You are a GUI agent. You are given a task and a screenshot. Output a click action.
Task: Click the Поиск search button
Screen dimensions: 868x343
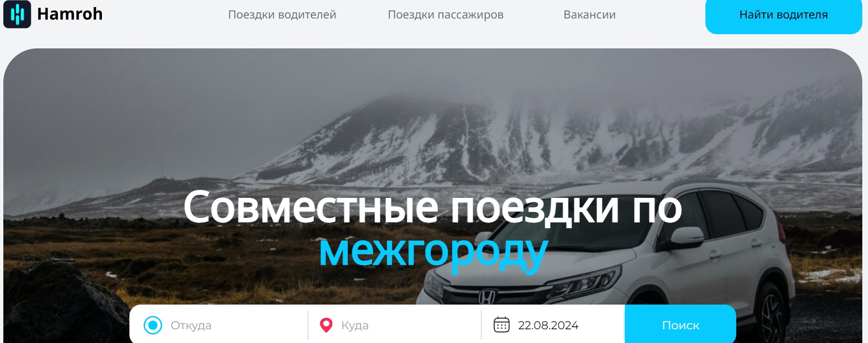coord(680,325)
